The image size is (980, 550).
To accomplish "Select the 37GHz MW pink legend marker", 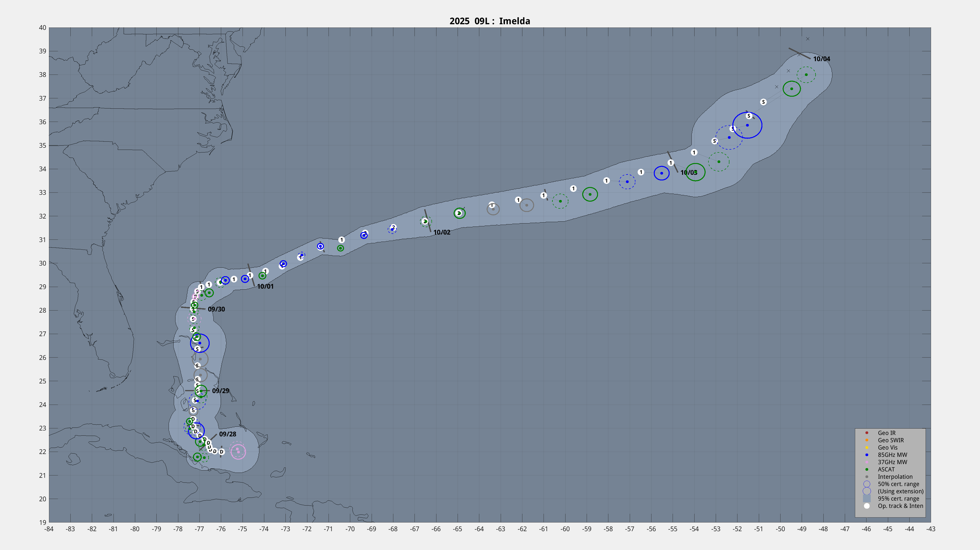I will pos(867,462).
